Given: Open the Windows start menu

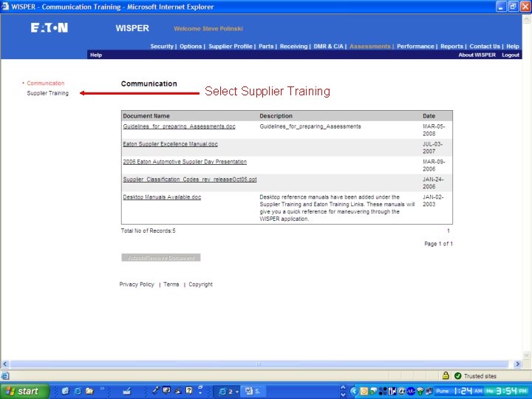Looking at the screenshot, I should click(x=24, y=391).
